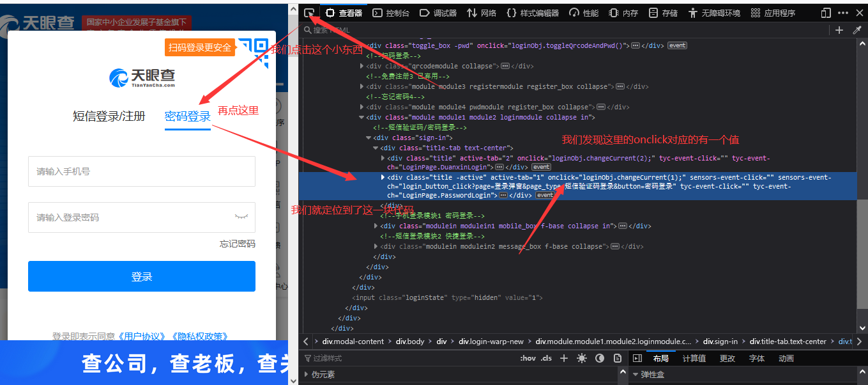Click ellipsis badge on mobile_box row
The width and height of the screenshot is (868, 385).
(622, 226)
